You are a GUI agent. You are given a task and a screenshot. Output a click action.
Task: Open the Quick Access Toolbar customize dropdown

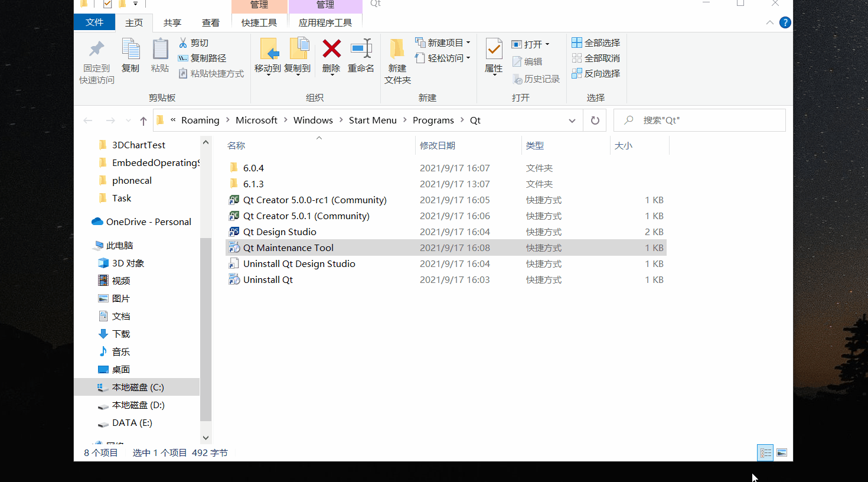[135, 4]
